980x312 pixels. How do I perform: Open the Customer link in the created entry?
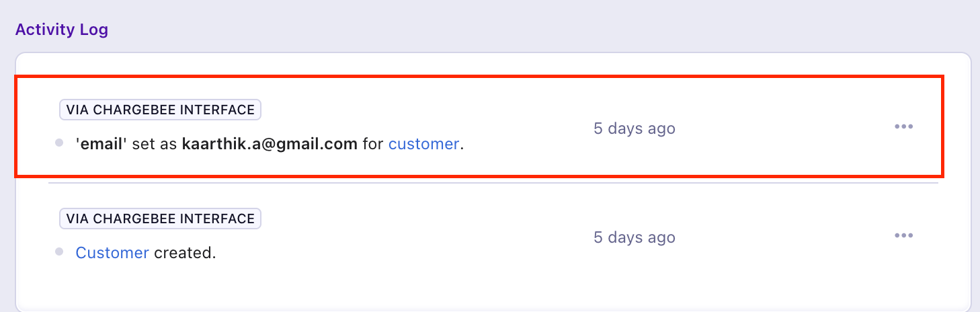[112, 253]
